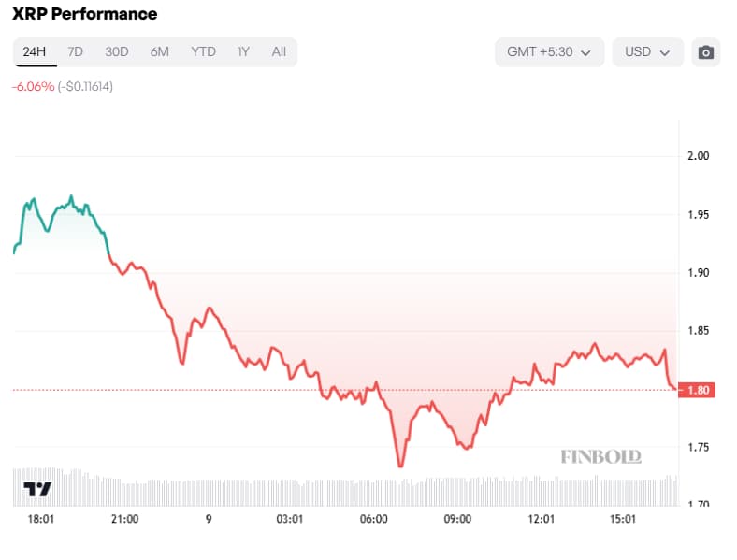This screenshot has width=737, height=560.
Task: Switch to the 30D time range
Action: click(x=117, y=51)
